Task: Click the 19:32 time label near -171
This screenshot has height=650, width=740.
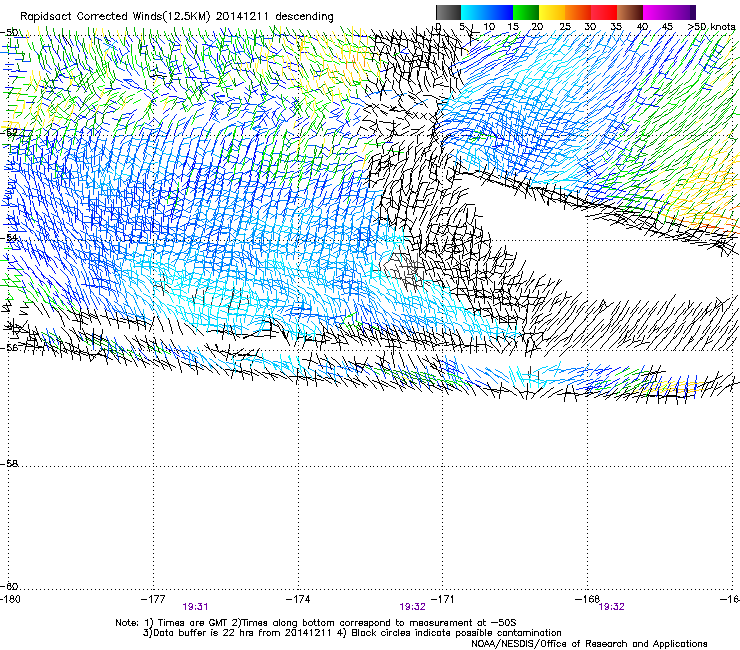Action: (x=412, y=607)
